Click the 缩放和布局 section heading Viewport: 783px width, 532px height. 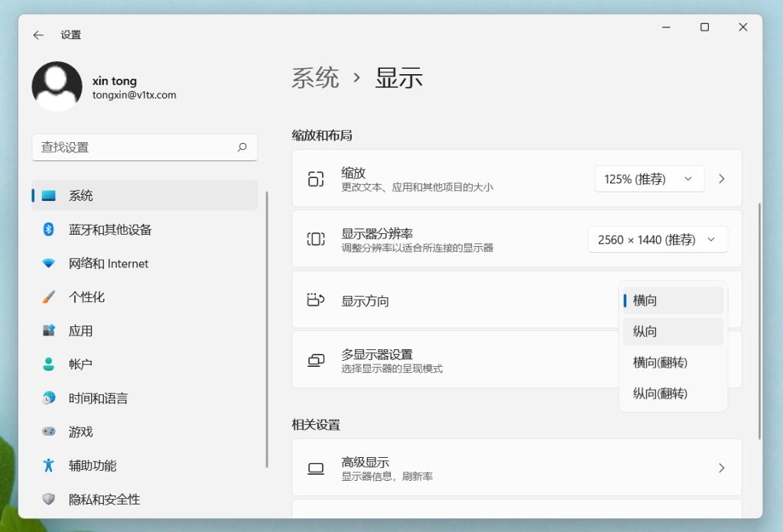(x=322, y=135)
